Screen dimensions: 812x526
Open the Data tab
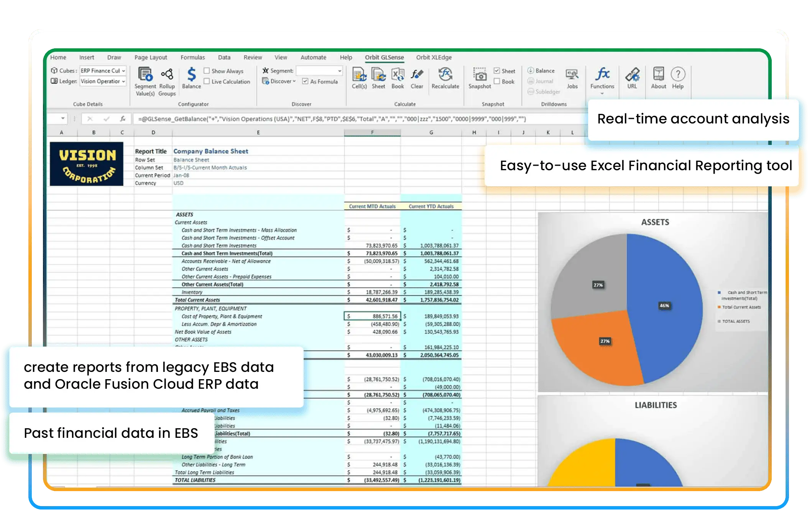click(x=224, y=58)
